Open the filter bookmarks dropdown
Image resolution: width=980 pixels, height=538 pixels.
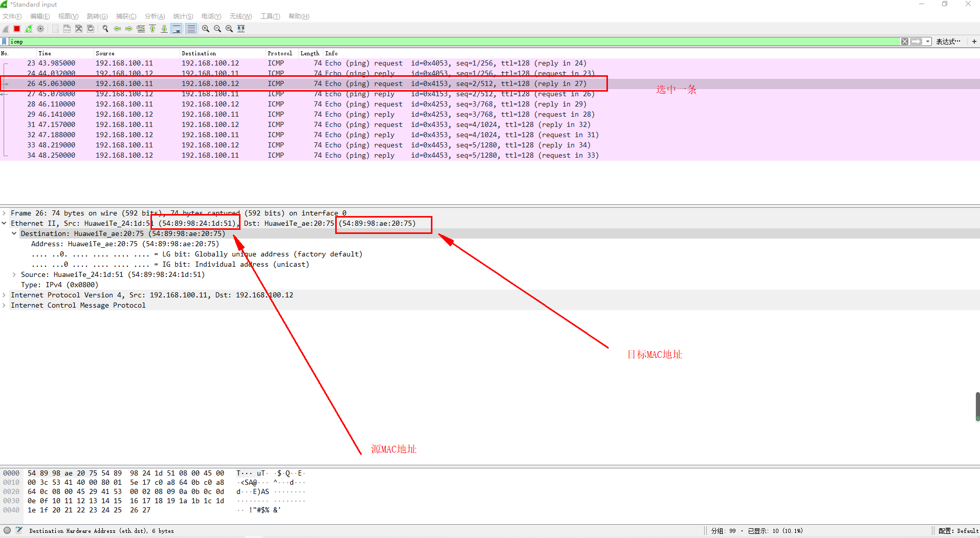click(x=4, y=41)
